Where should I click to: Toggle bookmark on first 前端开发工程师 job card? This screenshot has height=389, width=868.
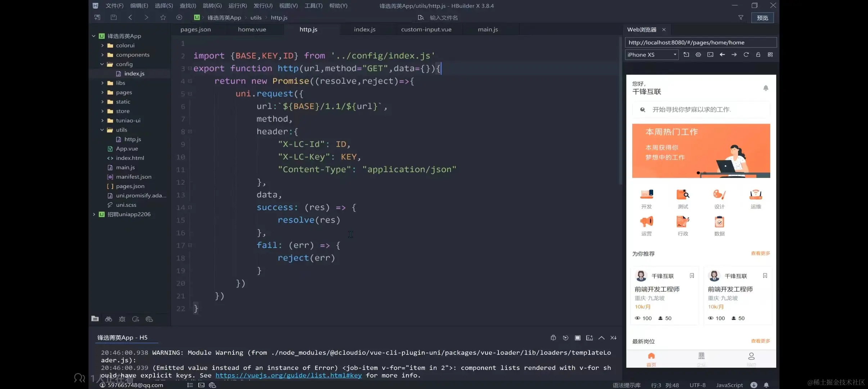tap(692, 276)
